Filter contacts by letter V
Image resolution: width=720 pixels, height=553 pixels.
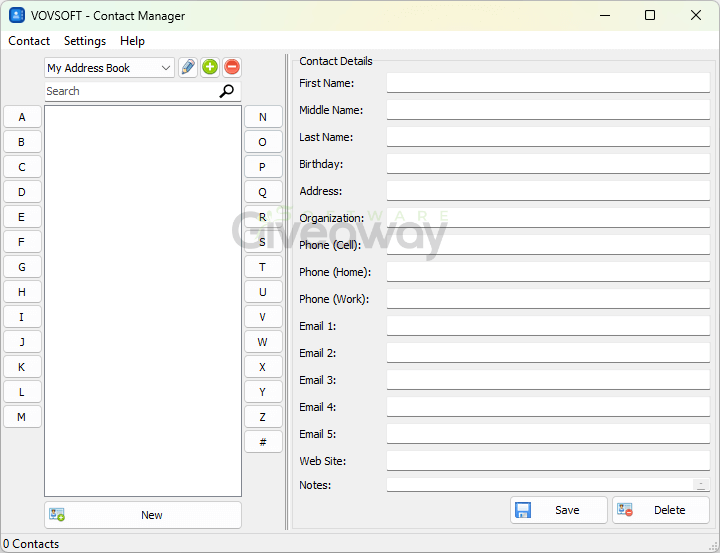263,317
